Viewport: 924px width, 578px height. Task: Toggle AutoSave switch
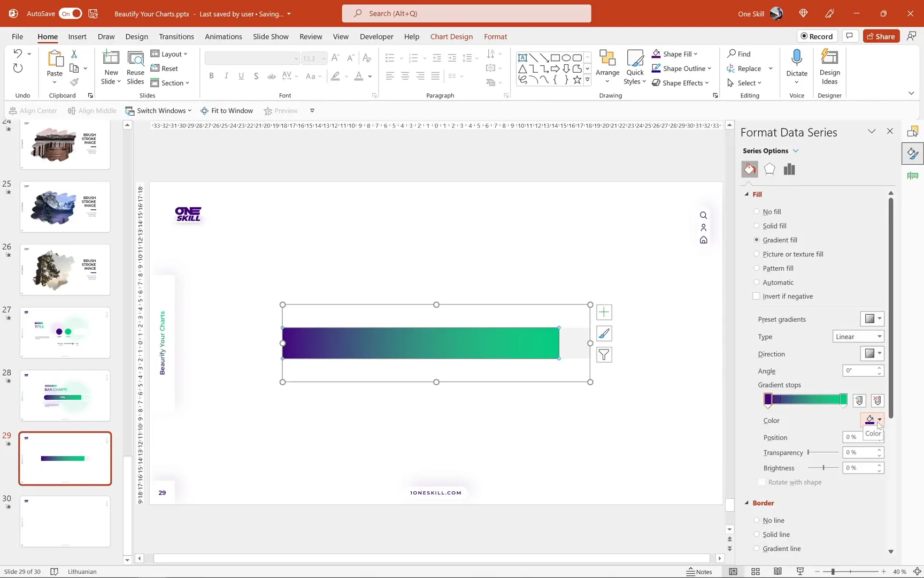coord(71,13)
